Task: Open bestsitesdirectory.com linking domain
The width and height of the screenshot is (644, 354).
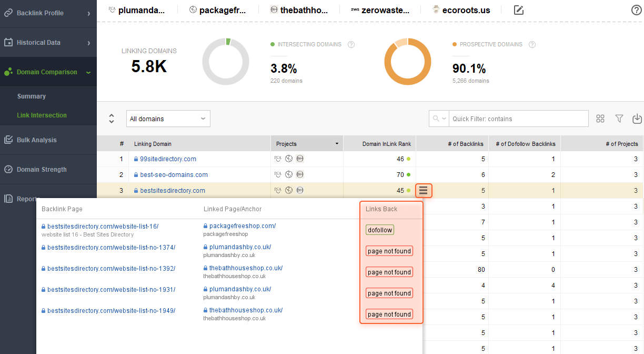Action: pos(173,191)
